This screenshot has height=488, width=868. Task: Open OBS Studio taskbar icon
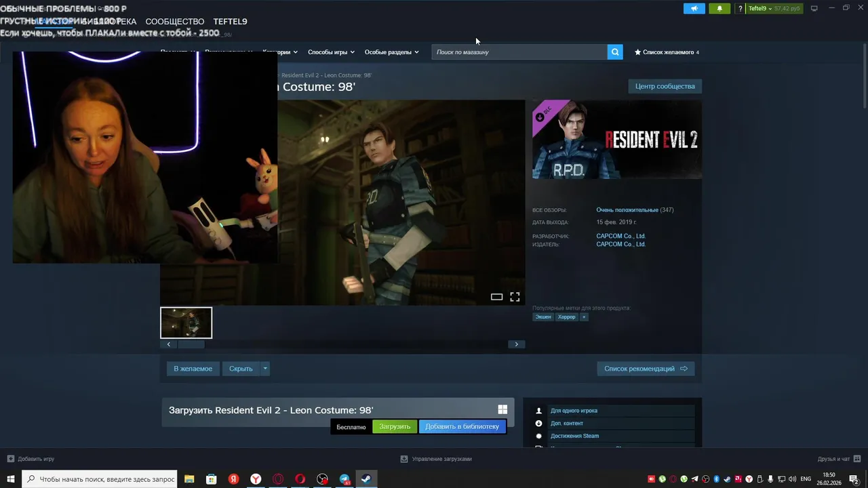coord(322,479)
